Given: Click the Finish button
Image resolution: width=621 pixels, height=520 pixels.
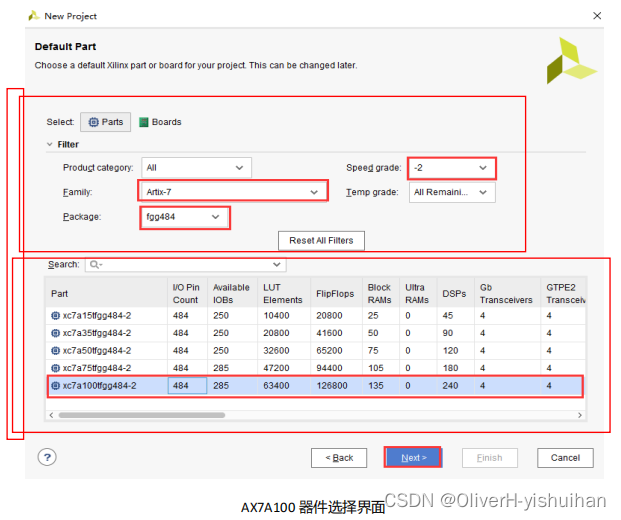Looking at the screenshot, I should click(490, 458).
